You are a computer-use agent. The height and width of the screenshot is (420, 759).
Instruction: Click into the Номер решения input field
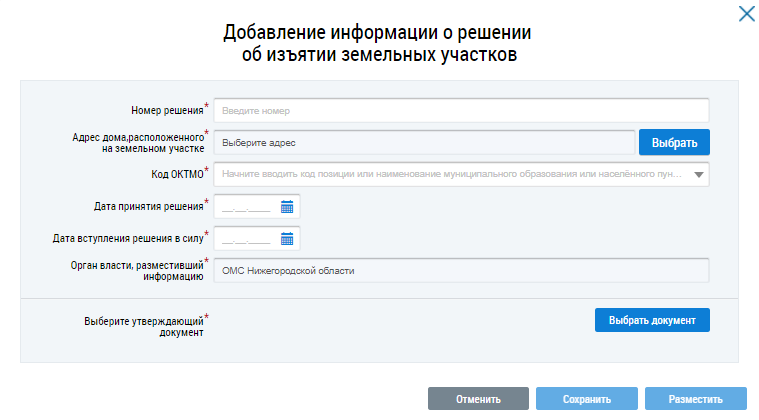click(x=461, y=110)
